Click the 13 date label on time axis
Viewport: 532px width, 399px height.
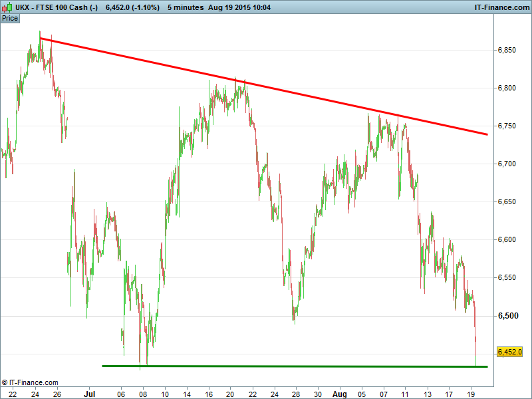click(x=428, y=394)
